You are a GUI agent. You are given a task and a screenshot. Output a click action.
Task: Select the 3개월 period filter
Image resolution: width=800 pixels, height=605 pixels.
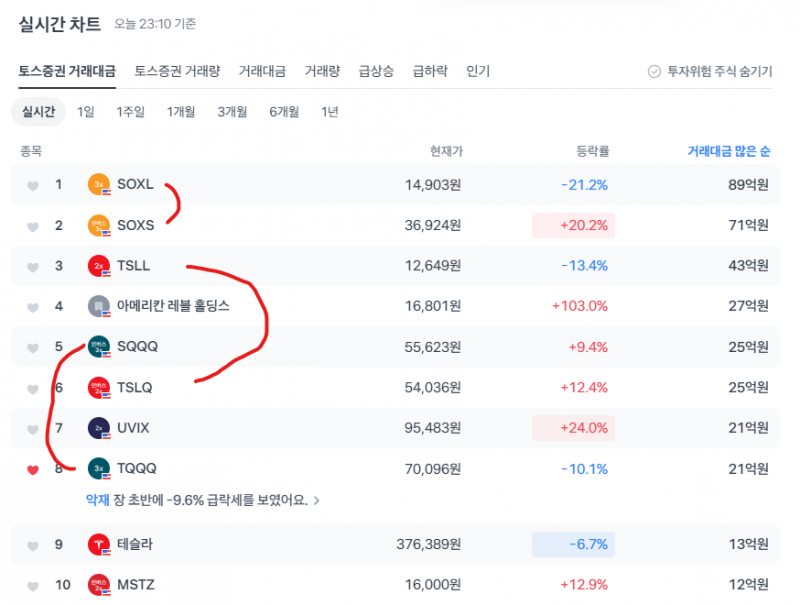coord(233,112)
